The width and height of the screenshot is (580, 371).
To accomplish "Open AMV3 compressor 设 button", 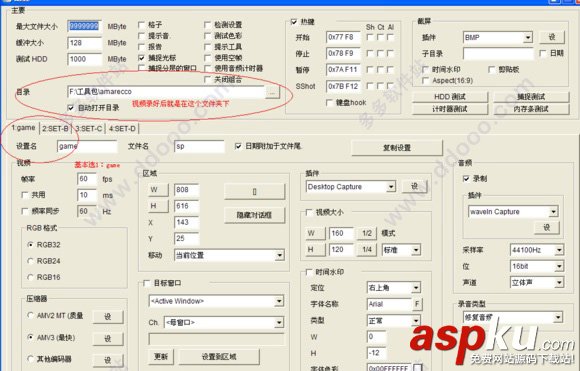I will point(108,338).
